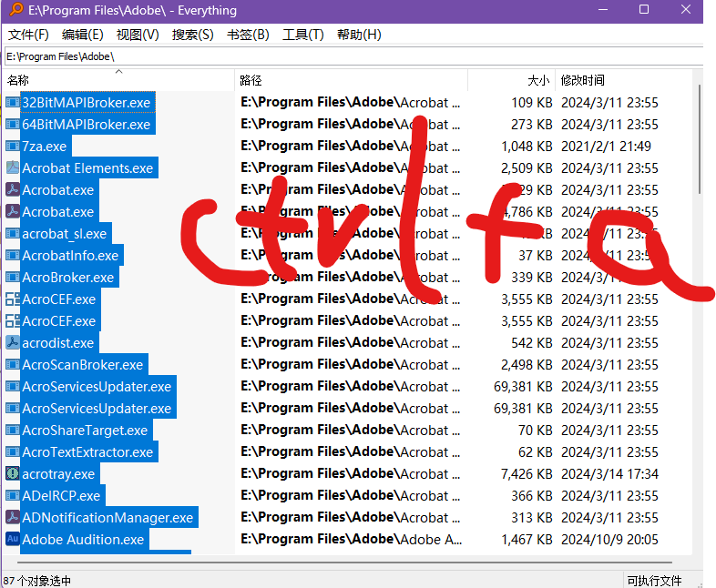Sort by the 修改时间 column header
The height and width of the screenshot is (588, 716).
tap(623, 80)
